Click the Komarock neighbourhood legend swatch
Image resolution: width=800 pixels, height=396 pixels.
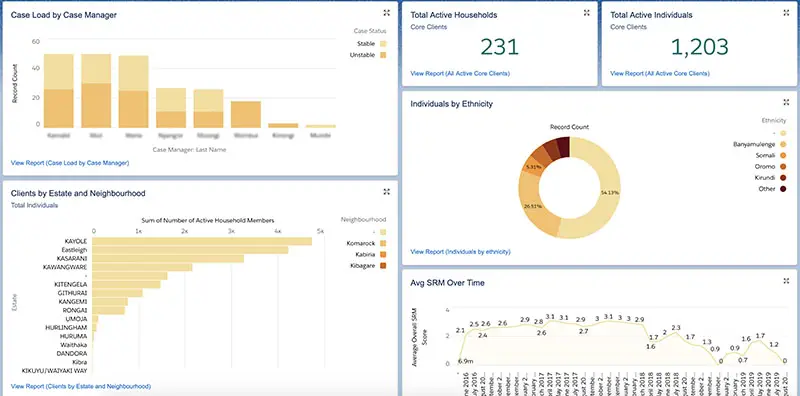383,243
